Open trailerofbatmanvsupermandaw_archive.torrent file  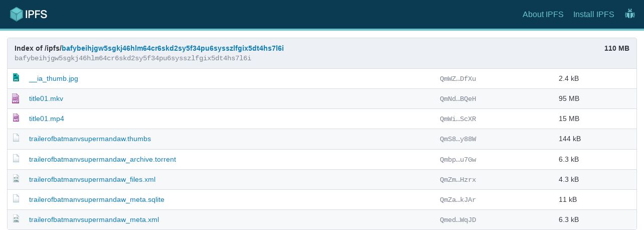tap(102, 159)
